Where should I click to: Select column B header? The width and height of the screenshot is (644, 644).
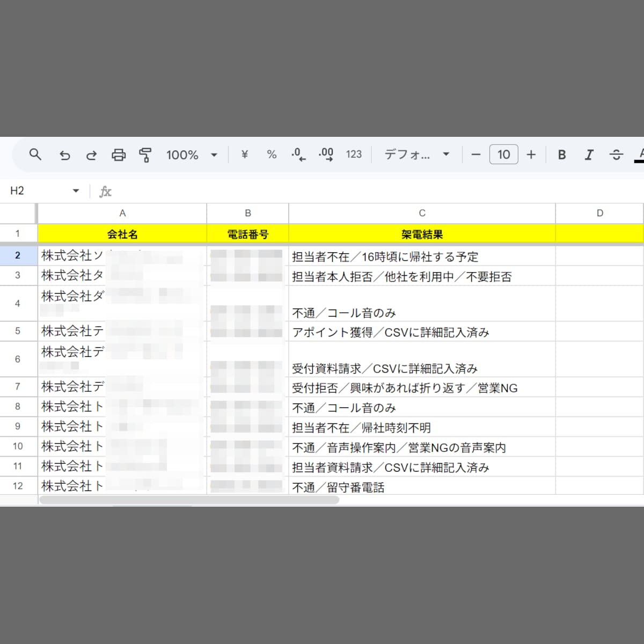(x=248, y=213)
